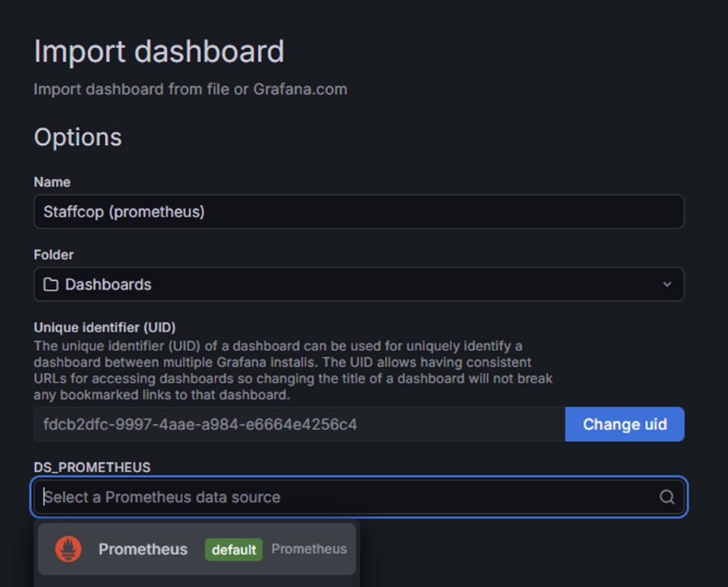Open the Folder dropdown showing Dashboards
Image resolution: width=728 pixels, height=587 pixels.
tap(359, 284)
